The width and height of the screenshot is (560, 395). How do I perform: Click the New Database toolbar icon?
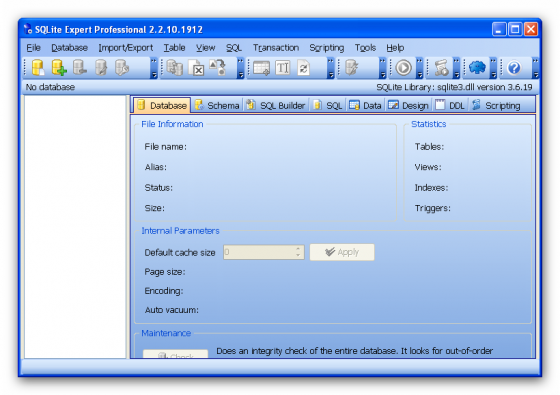[x=38, y=68]
